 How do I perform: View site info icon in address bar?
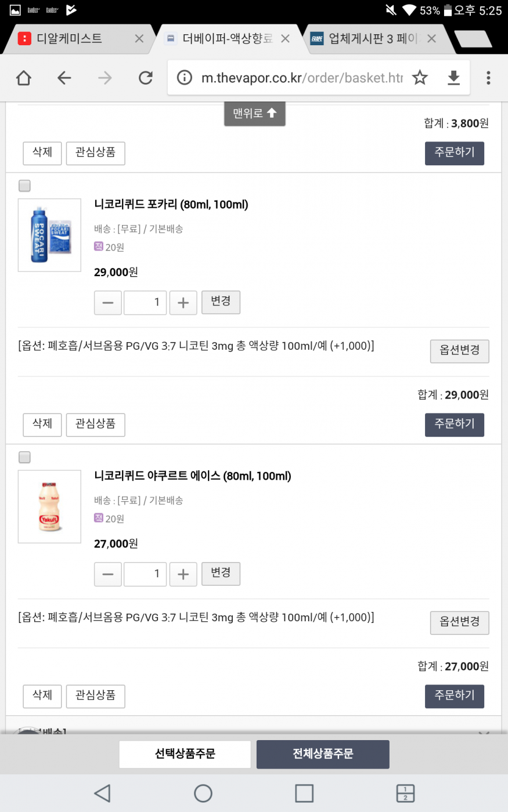coord(185,78)
